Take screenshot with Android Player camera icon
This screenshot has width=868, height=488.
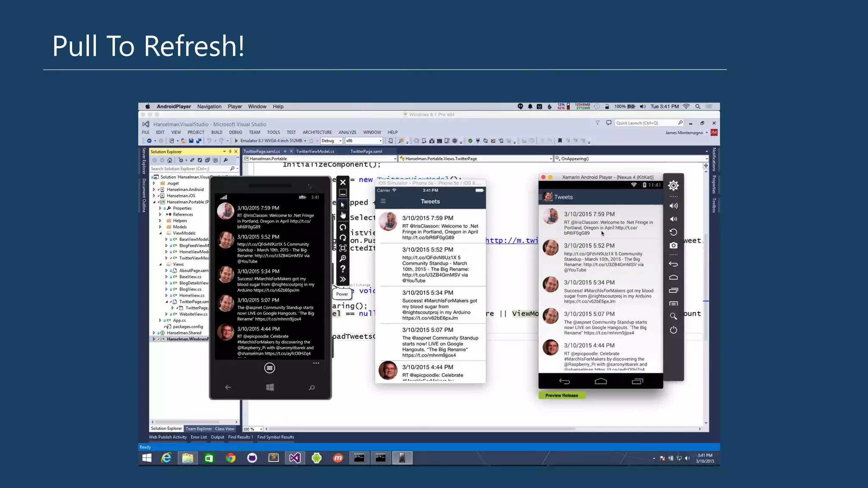(673, 245)
